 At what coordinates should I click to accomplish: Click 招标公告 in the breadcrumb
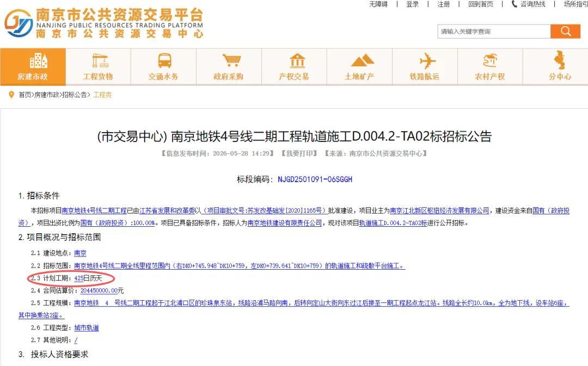(74, 95)
